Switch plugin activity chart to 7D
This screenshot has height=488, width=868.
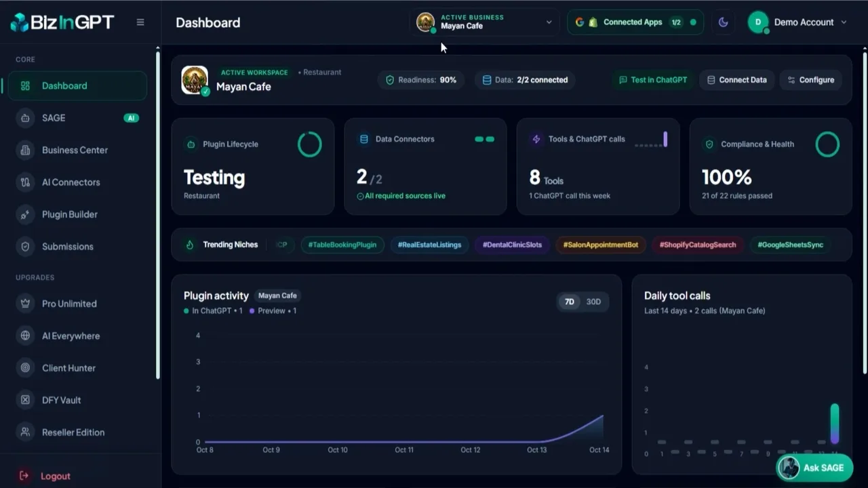[x=570, y=302]
